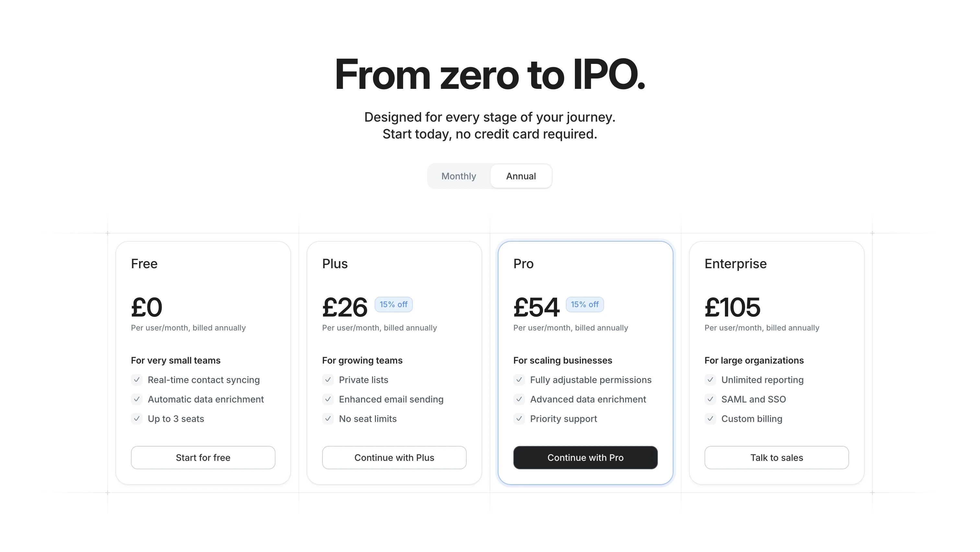Screen dimensions: 980x552
Task: Click checkmark icon beside Fully adjustable permissions
Action: tap(519, 380)
